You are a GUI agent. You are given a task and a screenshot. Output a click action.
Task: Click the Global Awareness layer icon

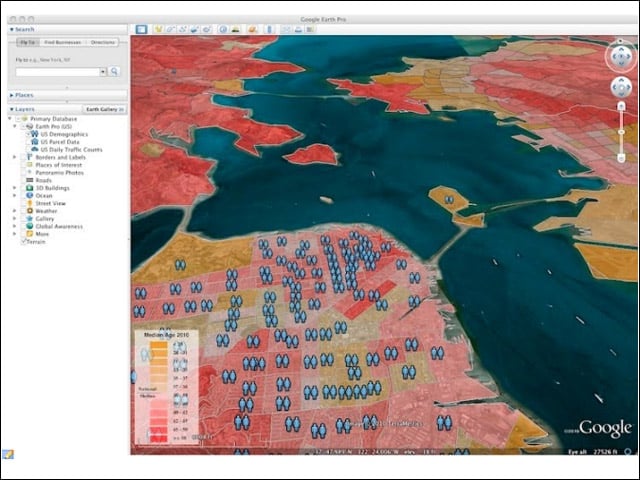(29, 226)
